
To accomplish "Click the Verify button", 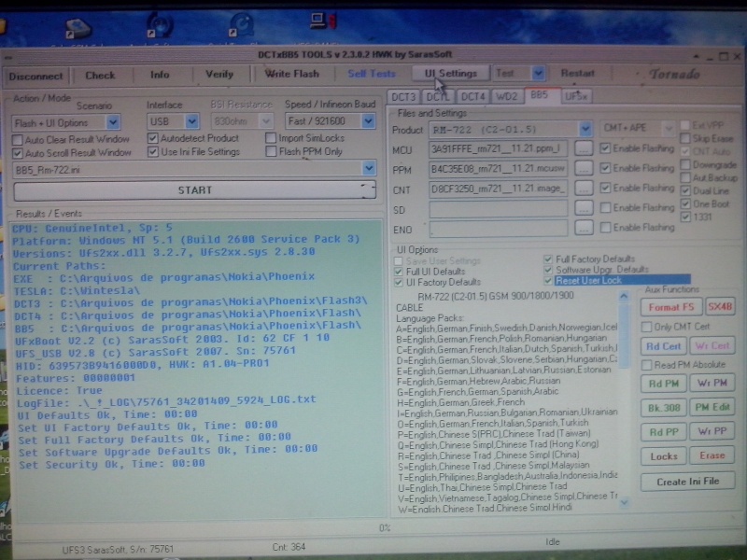I will (219, 75).
